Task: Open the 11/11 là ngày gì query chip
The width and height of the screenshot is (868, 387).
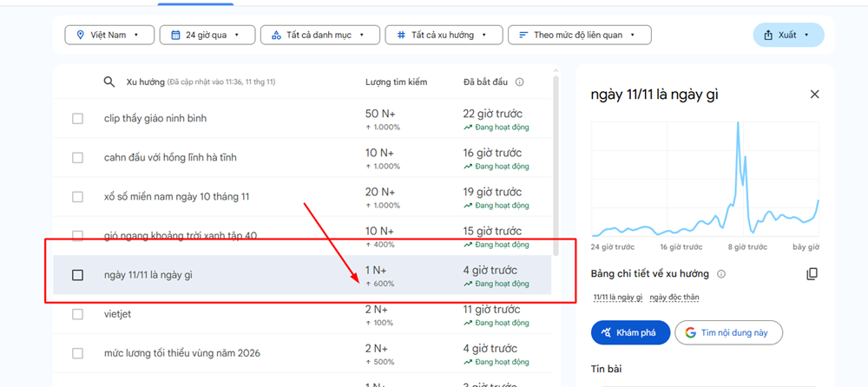Action: click(617, 298)
